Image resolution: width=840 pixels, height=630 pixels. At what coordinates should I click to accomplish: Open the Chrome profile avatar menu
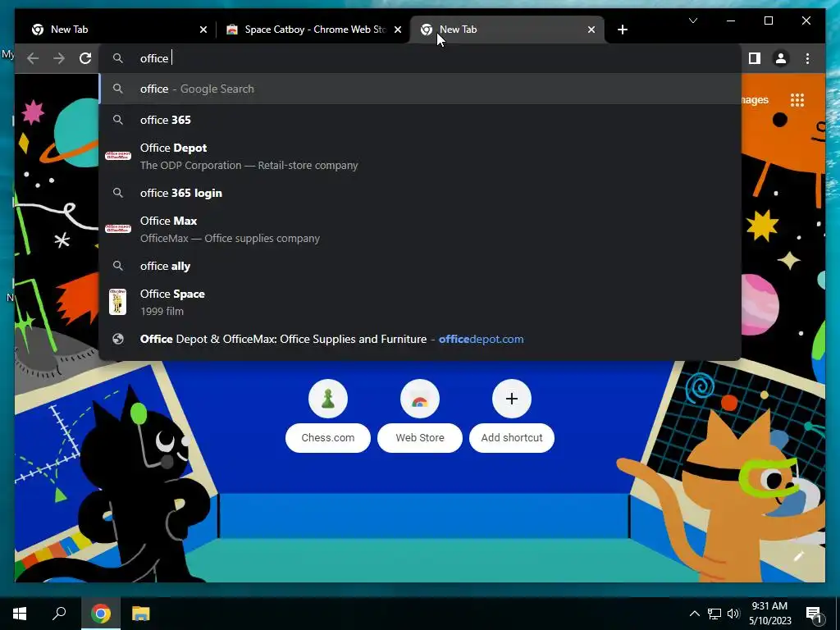[x=781, y=58]
